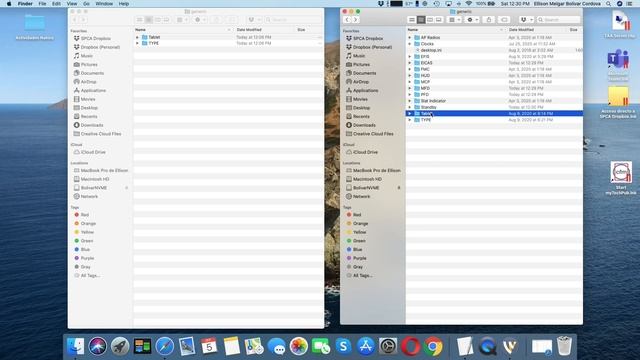Sort by Date Modified in right window
Image resolution: width=640 pixels, height=360 pixels.
click(521, 30)
